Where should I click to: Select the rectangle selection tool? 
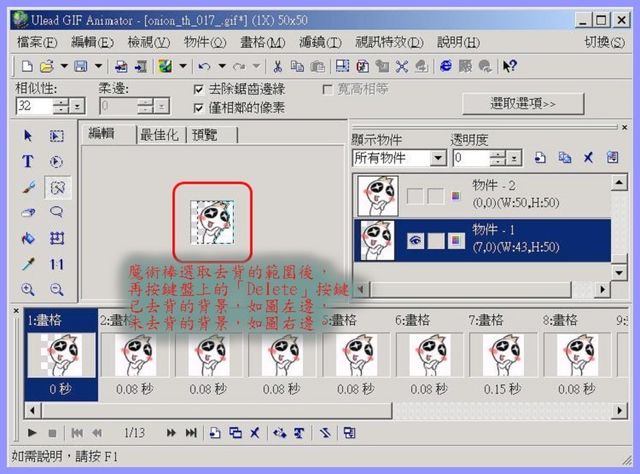(57, 136)
